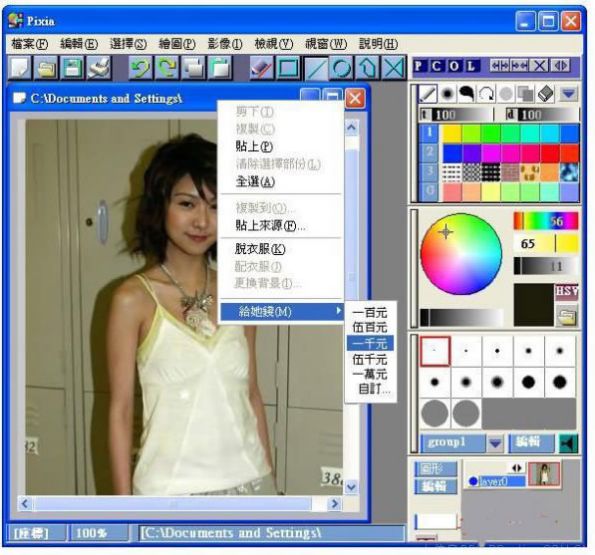Viewport: 595px width, 555px height.
Task: Select the circle shape tool
Action: [341, 68]
